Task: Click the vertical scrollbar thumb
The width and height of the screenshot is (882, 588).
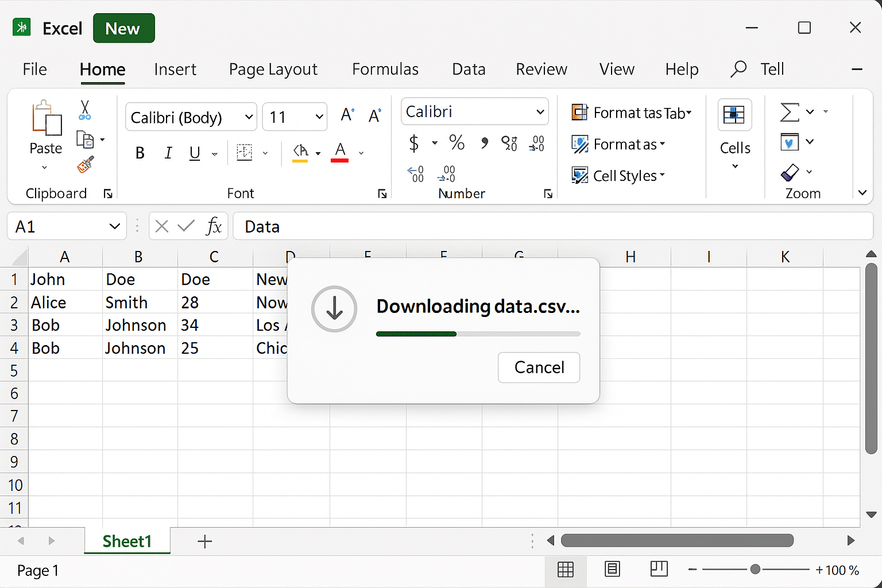Action: [871, 358]
